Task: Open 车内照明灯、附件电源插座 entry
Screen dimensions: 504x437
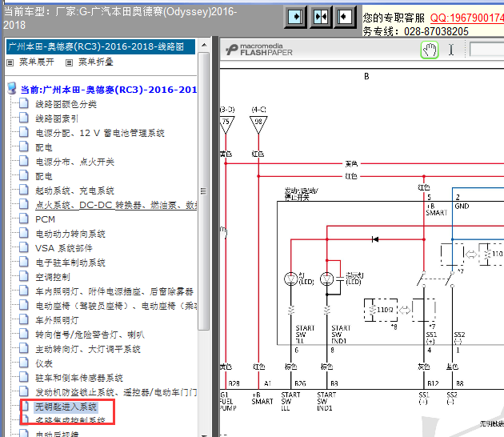Action: click(114, 291)
